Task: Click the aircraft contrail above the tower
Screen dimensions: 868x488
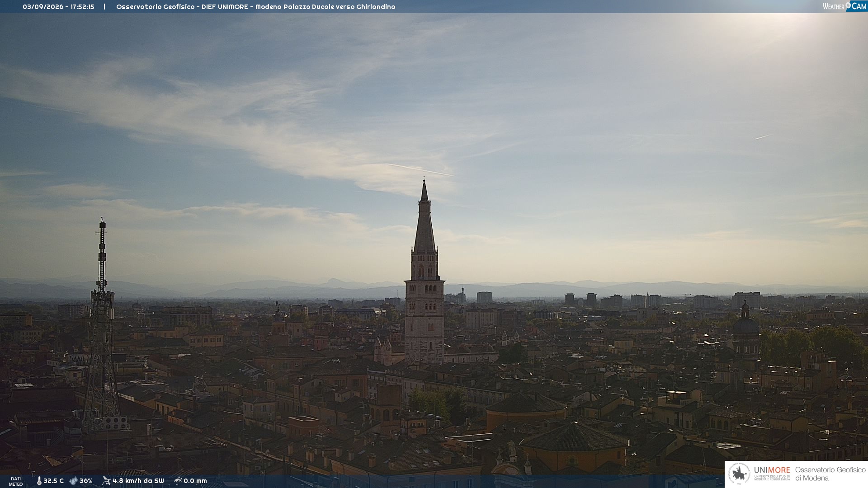Action: [420, 169]
